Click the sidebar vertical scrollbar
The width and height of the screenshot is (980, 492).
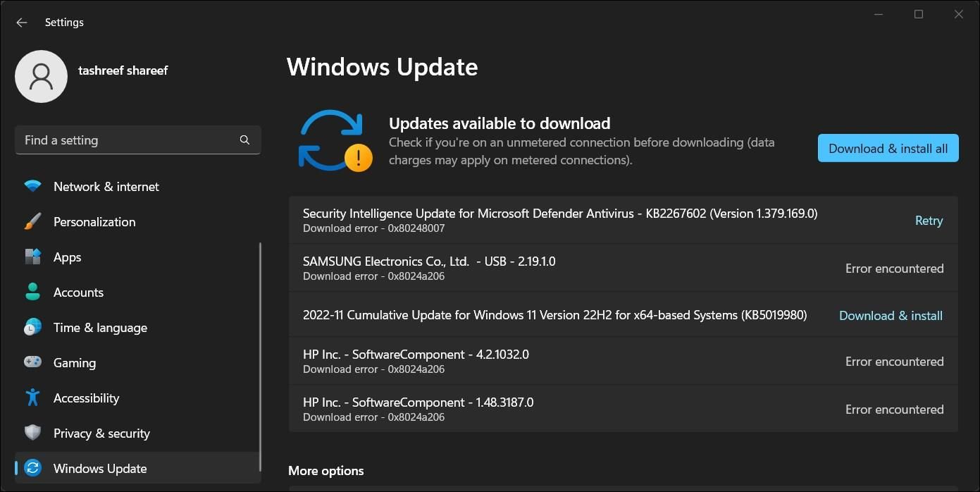coord(261,357)
